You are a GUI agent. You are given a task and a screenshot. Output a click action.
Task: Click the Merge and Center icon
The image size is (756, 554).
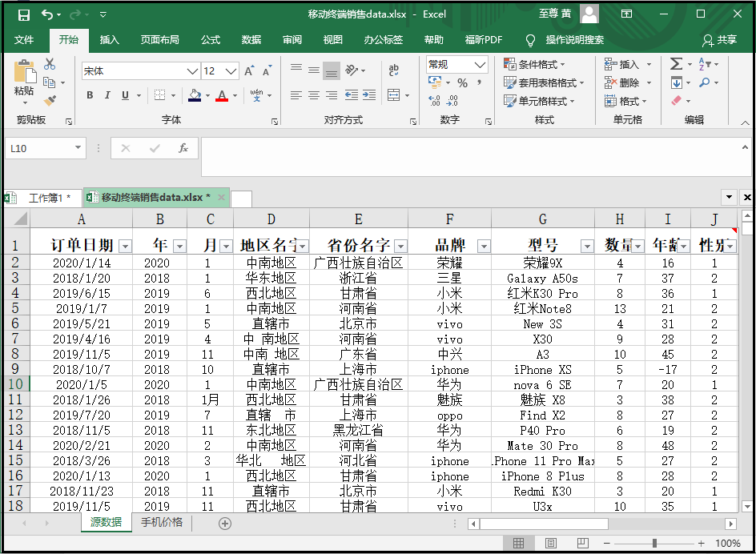click(394, 95)
